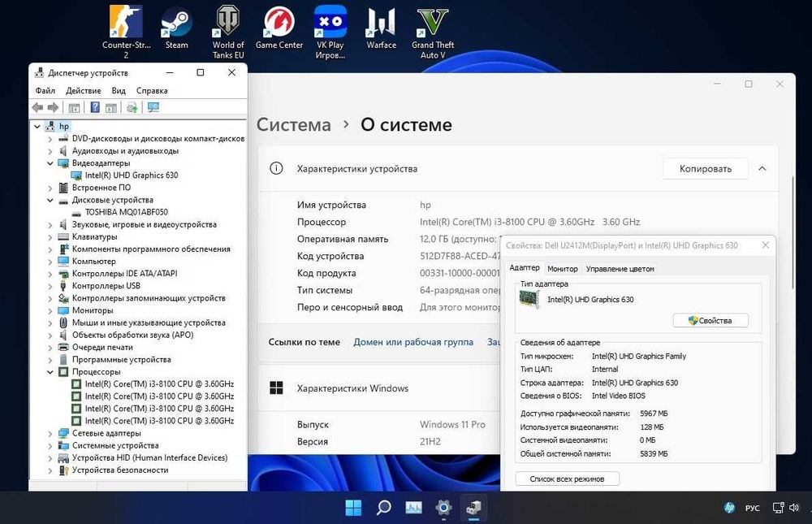Open the Search icon on taskbar
Viewport: 812px width, 524px height.
pos(384,508)
